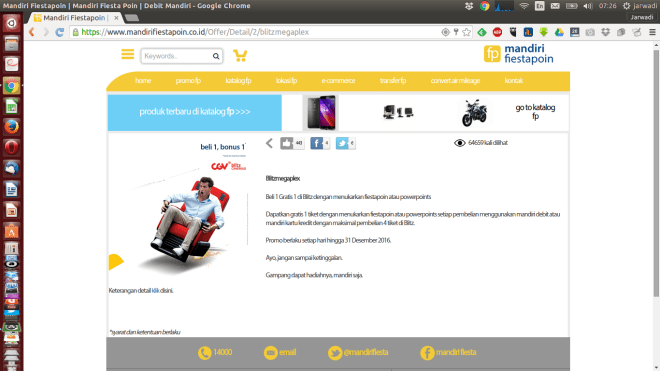Click the computer set product thumbnail

tap(398, 112)
